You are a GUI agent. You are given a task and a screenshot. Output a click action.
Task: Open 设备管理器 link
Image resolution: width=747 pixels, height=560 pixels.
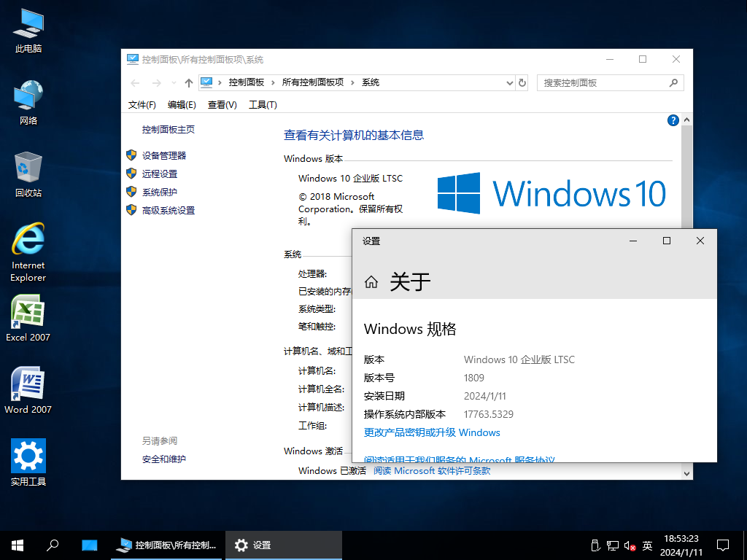coord(164,156)
